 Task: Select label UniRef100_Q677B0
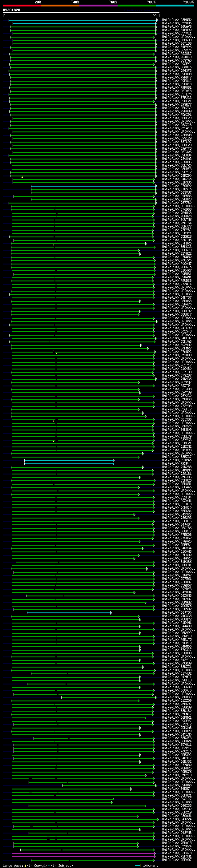coord(177,203)
